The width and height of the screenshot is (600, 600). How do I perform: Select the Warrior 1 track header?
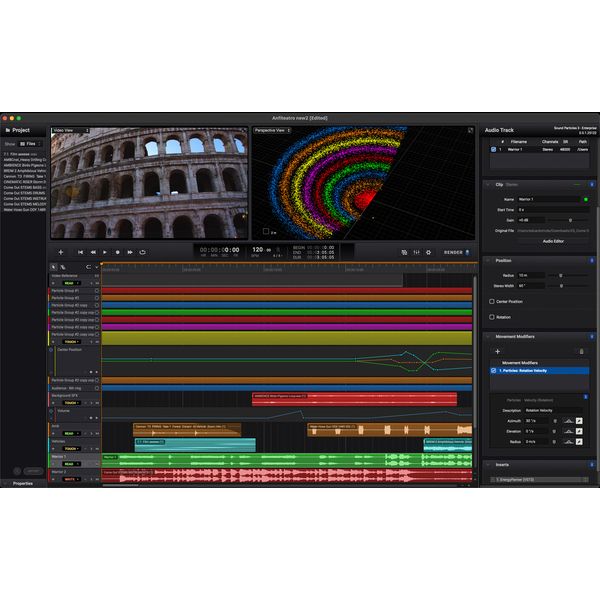click(75, 460)
